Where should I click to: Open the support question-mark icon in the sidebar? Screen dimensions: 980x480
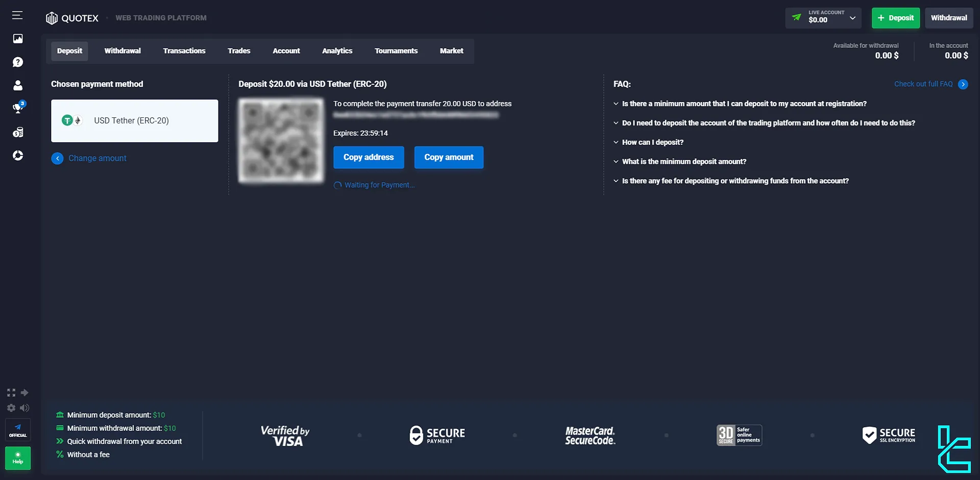[18, 62]
